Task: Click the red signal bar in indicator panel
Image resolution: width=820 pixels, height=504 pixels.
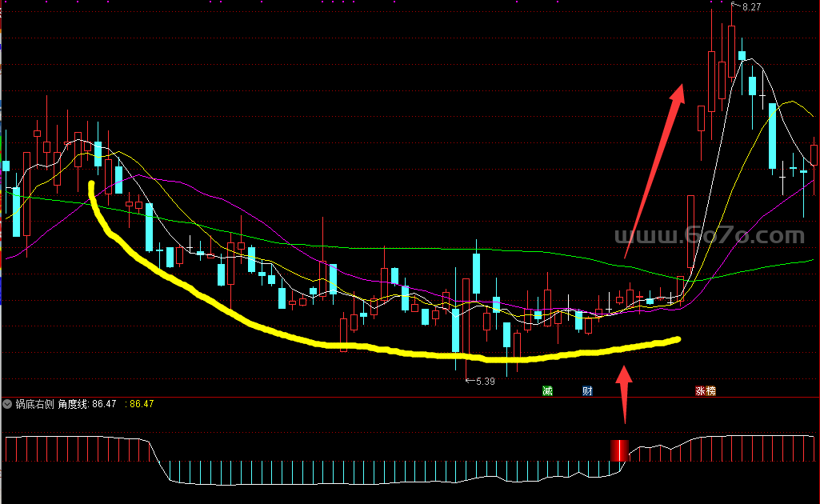Action: (620, 450)
